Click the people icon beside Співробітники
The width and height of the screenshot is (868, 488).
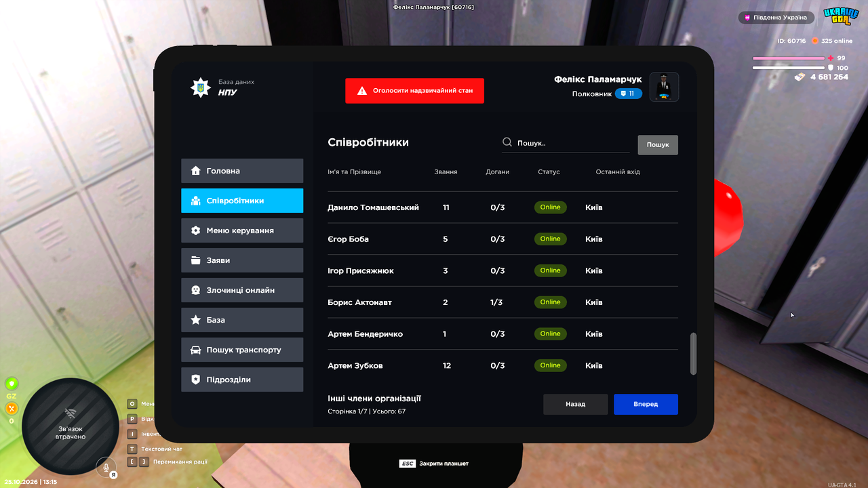[x=195, y=201]
